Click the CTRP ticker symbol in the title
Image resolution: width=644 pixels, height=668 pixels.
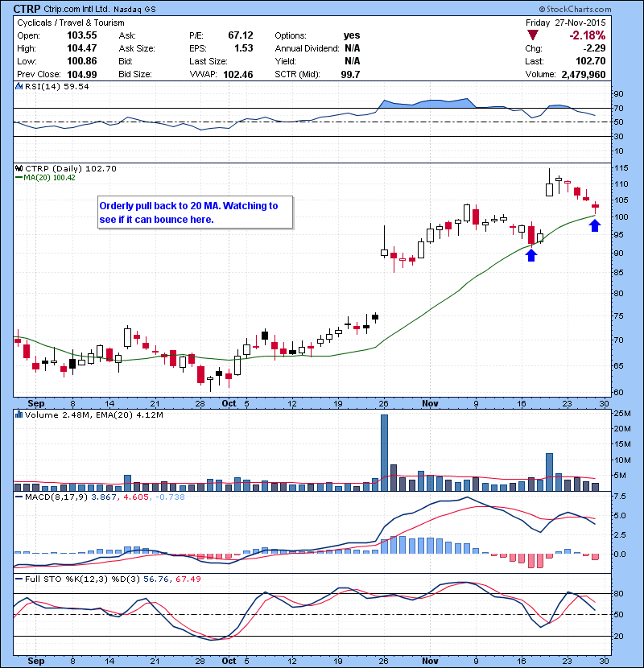point(27,9)
